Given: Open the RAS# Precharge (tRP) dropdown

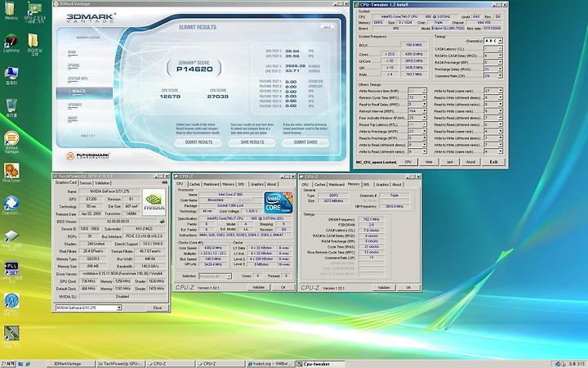Looking at the screenshot, I should coord(500,62).
